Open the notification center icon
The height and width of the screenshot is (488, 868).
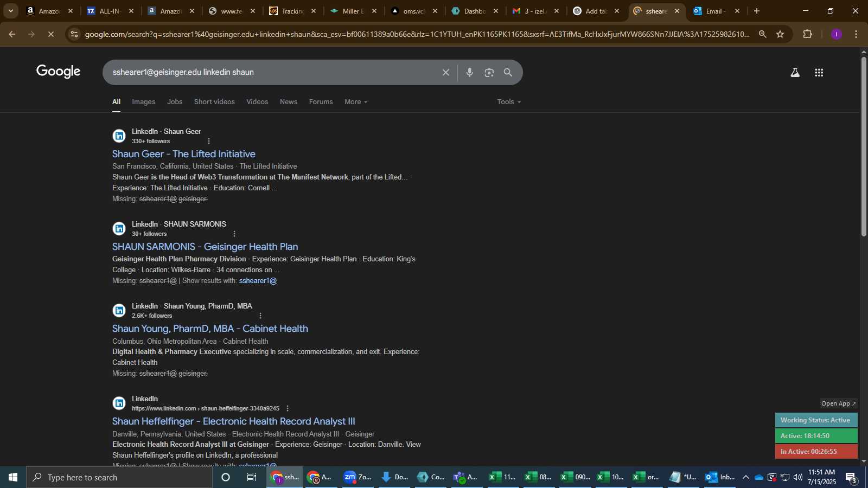[x=851, y=477]
